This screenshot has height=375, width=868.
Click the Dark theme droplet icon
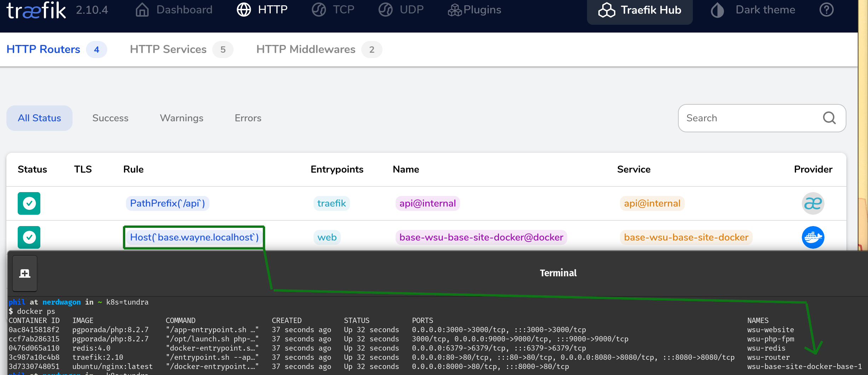(717, 10)
